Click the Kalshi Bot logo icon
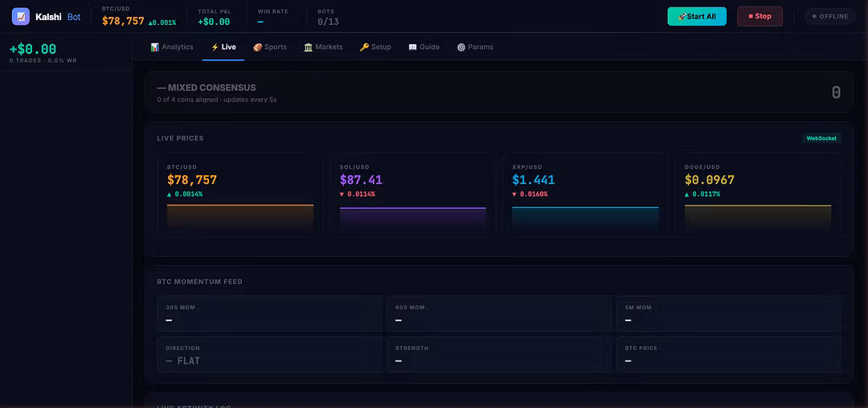868x408 pixels. 21,16
